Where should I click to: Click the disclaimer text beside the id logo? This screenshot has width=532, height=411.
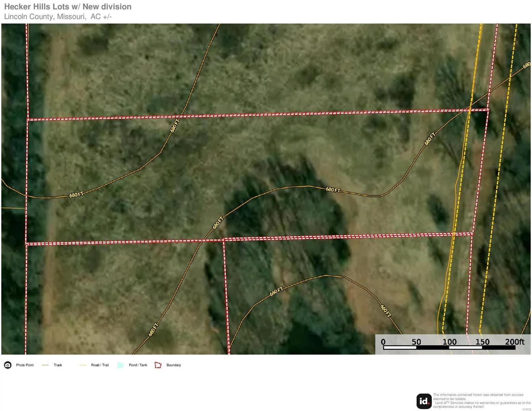pos(481,401)
